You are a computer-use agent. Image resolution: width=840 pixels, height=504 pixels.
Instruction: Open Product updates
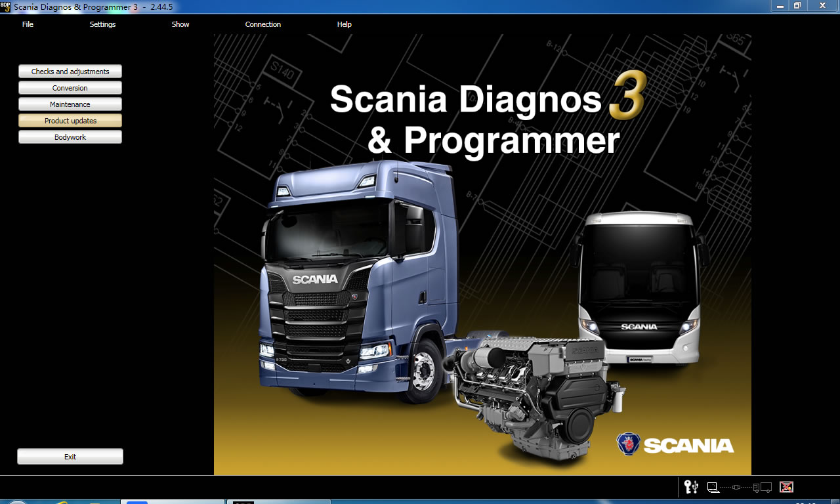[70, 120]
